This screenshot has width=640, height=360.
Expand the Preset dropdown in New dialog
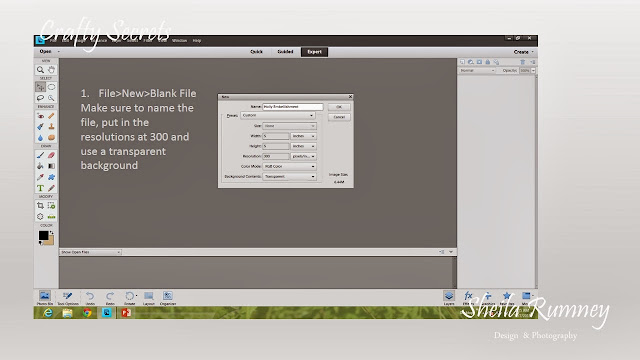pos(278,116)
